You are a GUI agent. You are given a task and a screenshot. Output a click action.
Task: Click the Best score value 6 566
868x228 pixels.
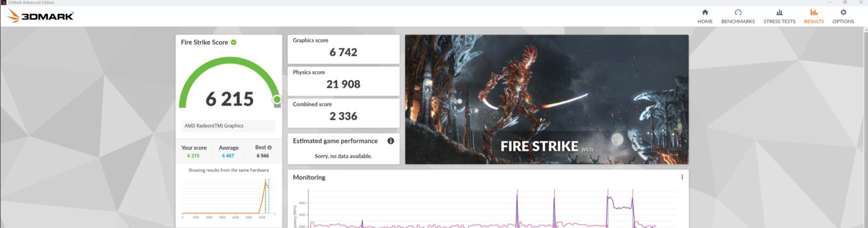pyautogui.click(x=263, y=155)
